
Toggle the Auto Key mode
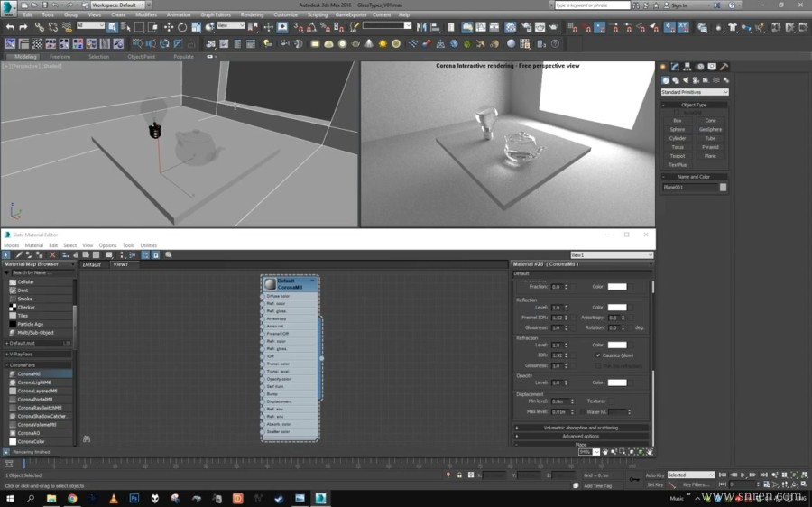tap(655, 475)
